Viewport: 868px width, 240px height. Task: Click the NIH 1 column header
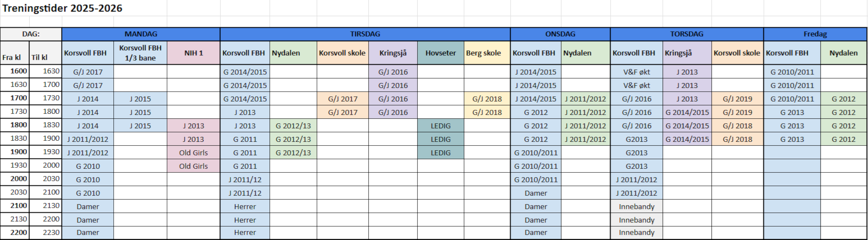193,53
